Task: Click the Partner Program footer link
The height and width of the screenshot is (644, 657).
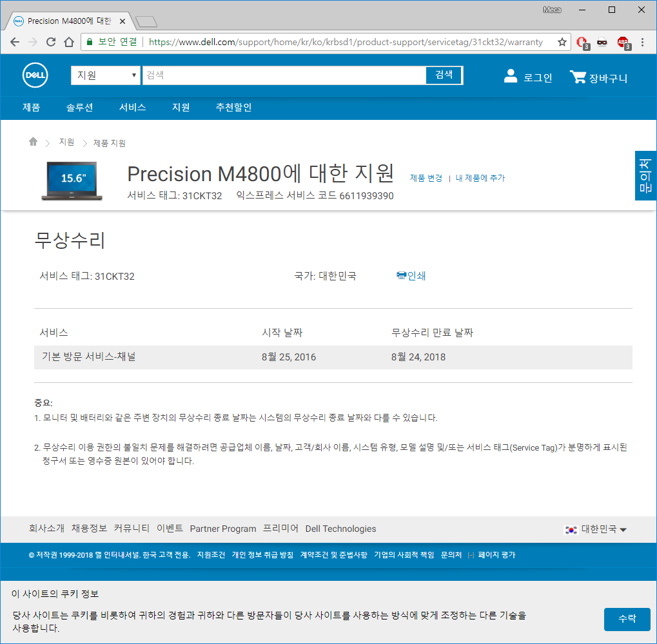Action: [223, 529]
